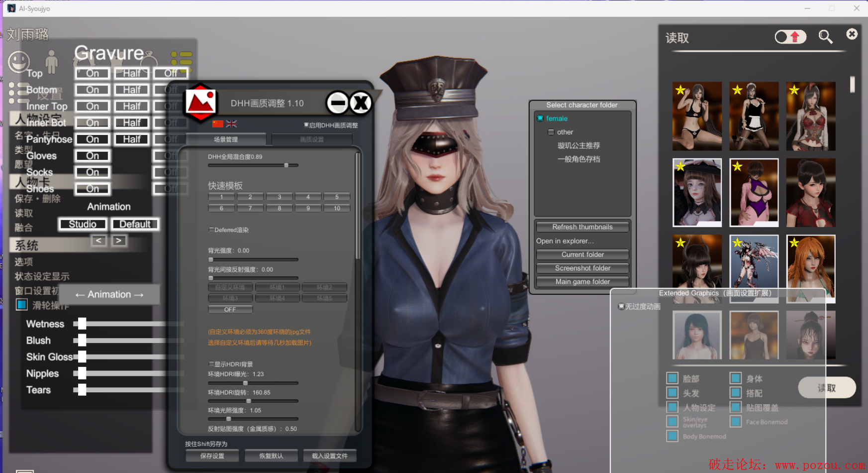
Task: Select the 璇玑公主推荐 folder
Action: click(x=579, y=145)
